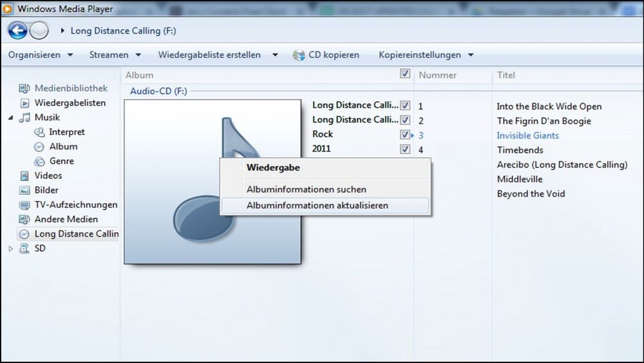644x363 pixels.
Task: Click the Windows Media Player title icon
Action: [7, 8]
